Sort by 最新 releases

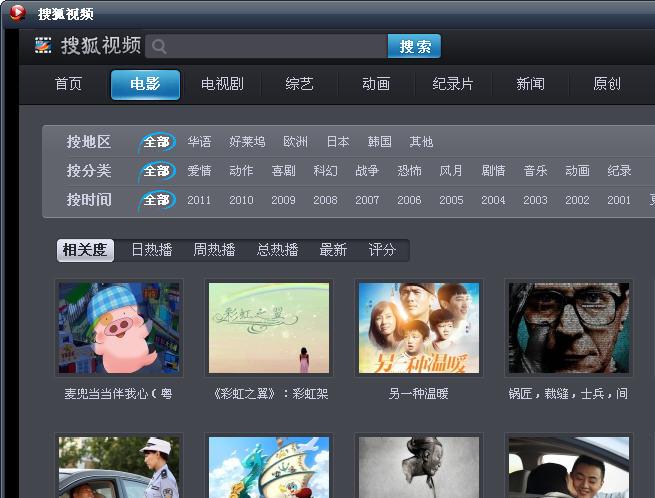coord(333,250)
